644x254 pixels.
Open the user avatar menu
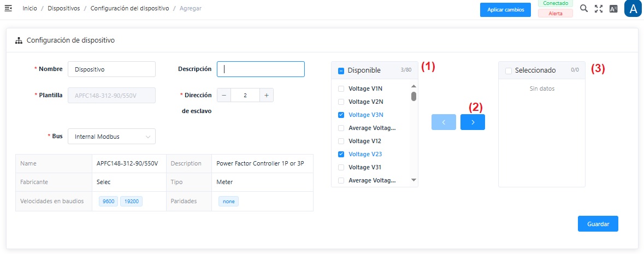click(x=633, y=9)
